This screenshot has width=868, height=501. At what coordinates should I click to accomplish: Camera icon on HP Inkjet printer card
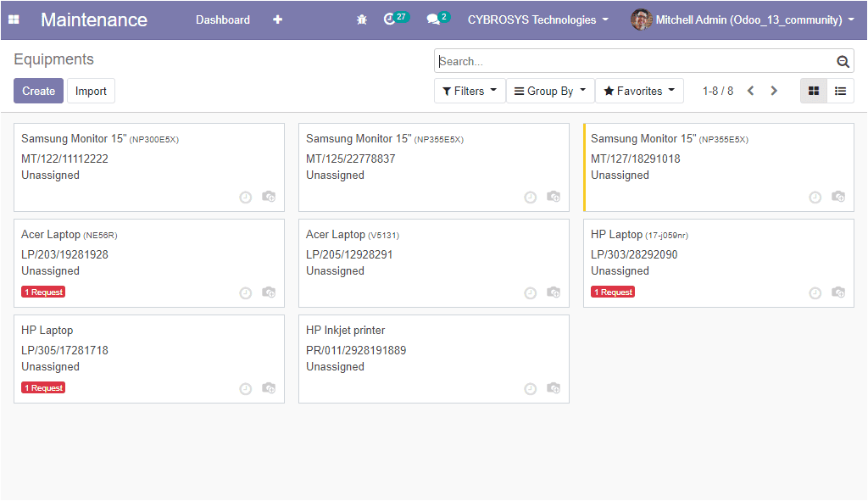coord(554,388)
